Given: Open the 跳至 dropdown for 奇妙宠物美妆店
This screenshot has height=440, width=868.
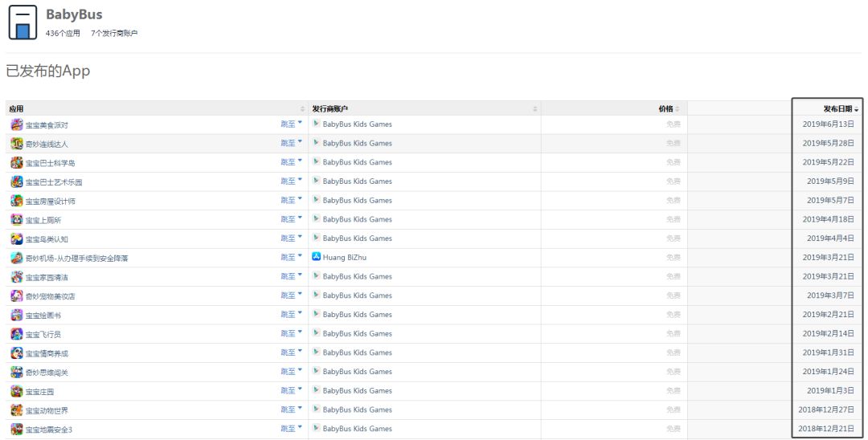Looking at the screenshot, I should (x=291, y=295).
